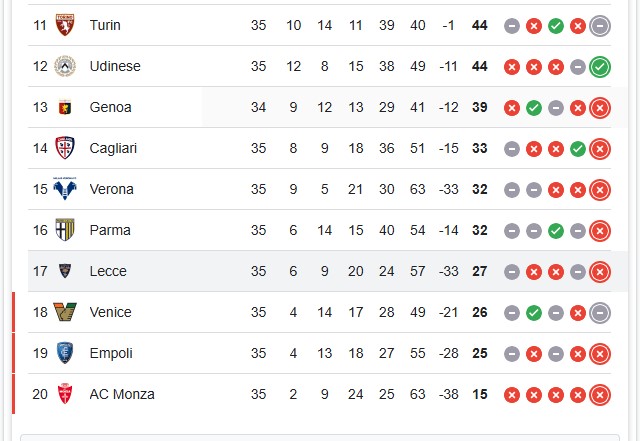Click the Empoli club crest icon
The width and height of the screenshot is (640, 441).
point(65,353)
